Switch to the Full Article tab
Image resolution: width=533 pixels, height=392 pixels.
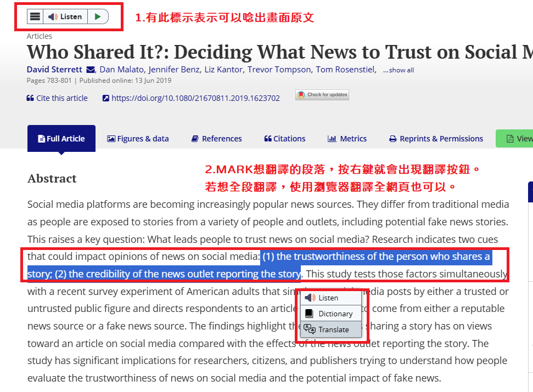click(61, 139)
